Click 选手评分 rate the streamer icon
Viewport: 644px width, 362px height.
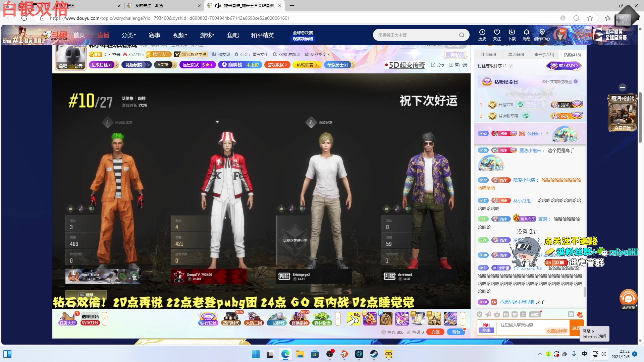90,319
